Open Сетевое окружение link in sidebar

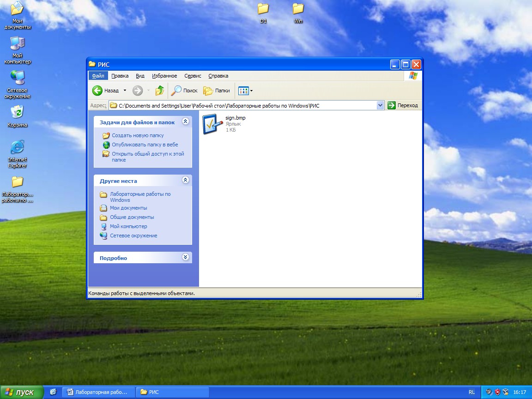click(133, 236)
